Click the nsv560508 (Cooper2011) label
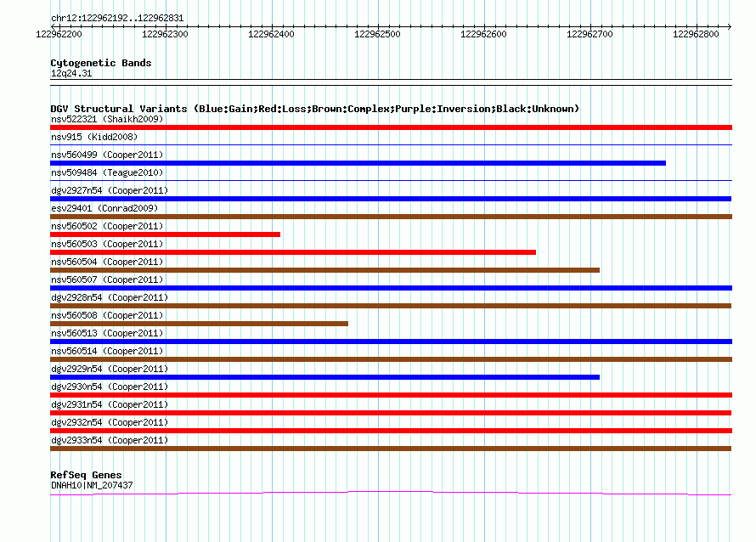756x542 pixels. click(x=107, y=315)
